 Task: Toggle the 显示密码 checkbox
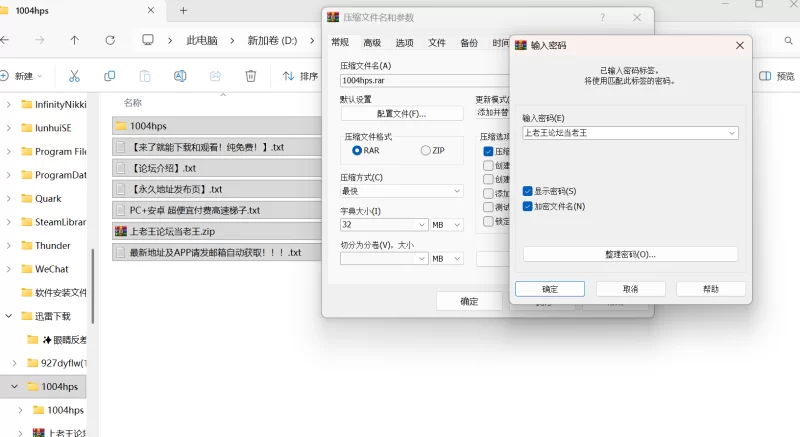point(528,191)
